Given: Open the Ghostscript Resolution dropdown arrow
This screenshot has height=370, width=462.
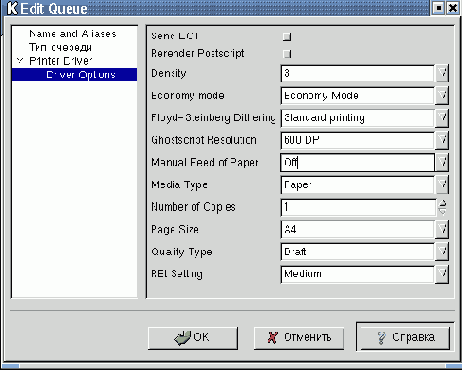Looking at the screenshot, I should coord(442,140).
